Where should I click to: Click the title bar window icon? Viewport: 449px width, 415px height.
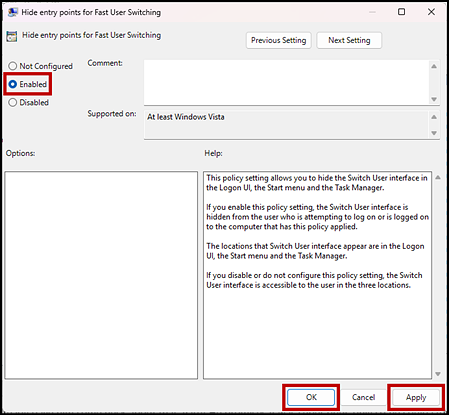[13, 12]
